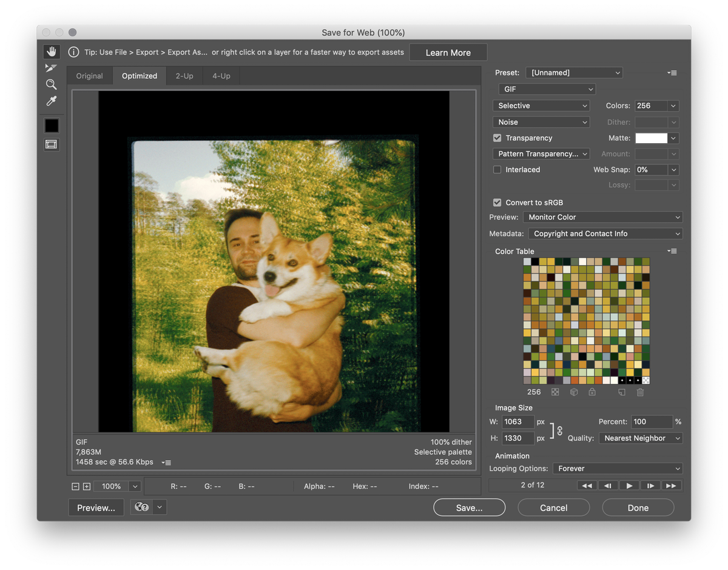Click the black eyedropper color swatch
The width and height of the screenshot is (728, 570).
(52, 126)
